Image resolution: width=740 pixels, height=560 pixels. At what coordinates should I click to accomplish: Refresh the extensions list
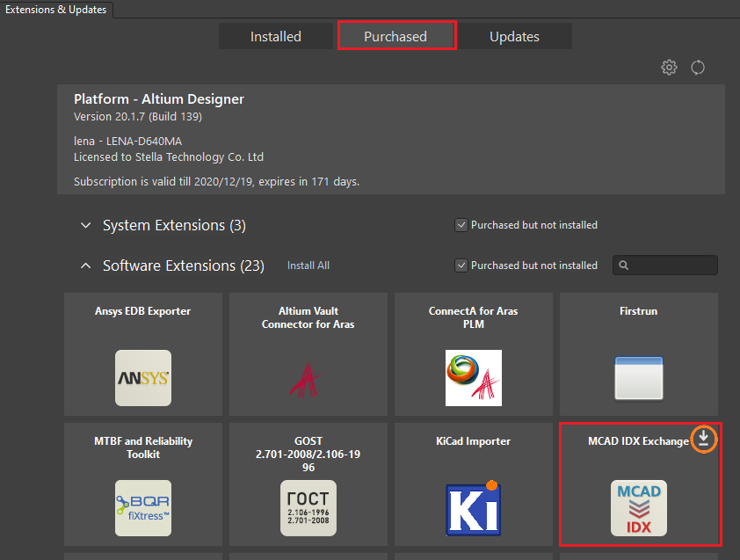(x=698, y=68)
